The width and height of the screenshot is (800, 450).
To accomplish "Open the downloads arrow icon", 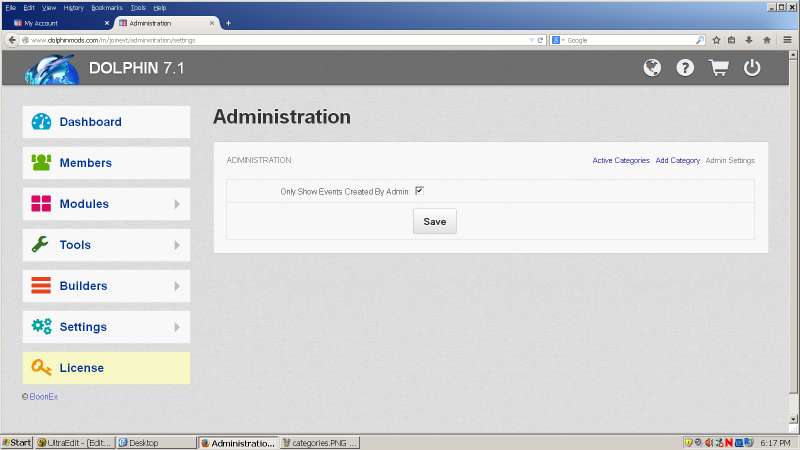I will point(749,40).
